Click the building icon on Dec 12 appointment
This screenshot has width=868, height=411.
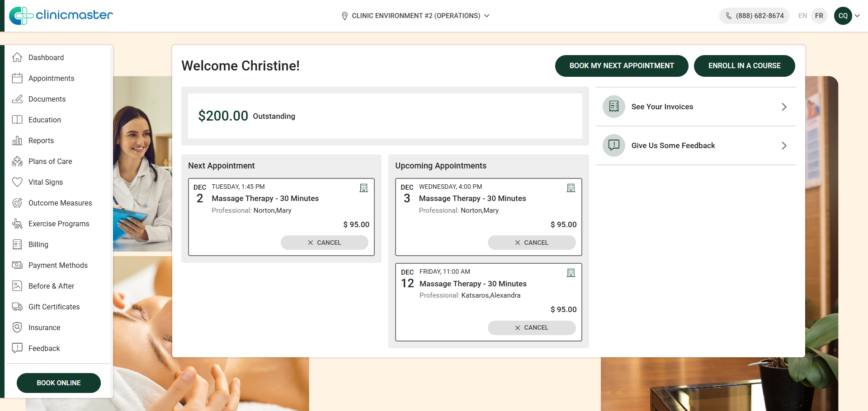571,273
